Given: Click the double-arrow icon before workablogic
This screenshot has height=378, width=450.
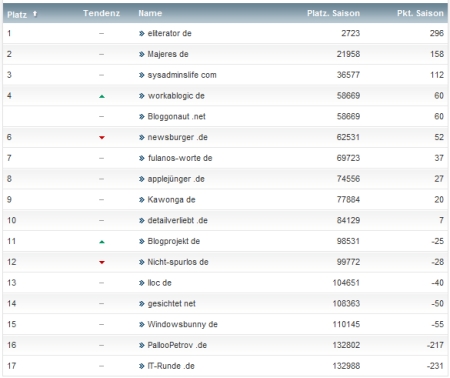Looking at the screenshot, I should 142,96.
